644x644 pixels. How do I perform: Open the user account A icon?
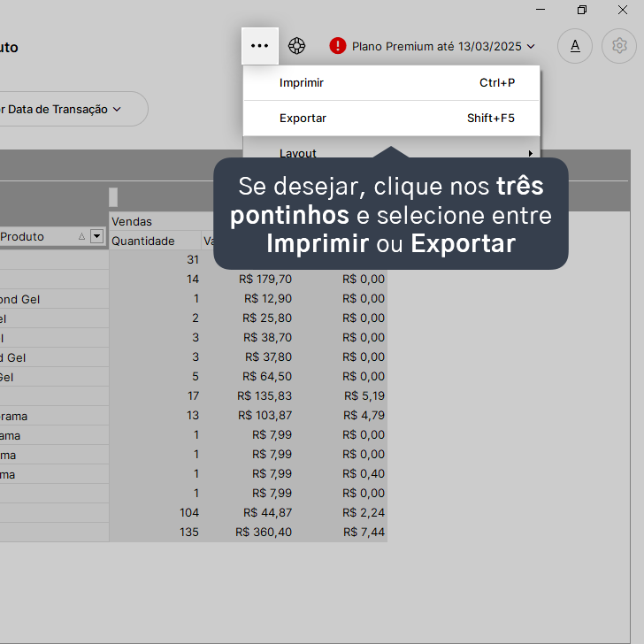[x=575, y=46]
